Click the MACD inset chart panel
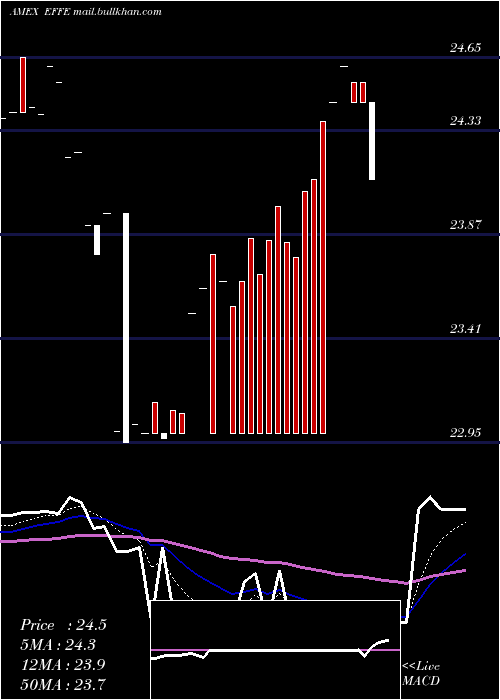 pos(275,650)
